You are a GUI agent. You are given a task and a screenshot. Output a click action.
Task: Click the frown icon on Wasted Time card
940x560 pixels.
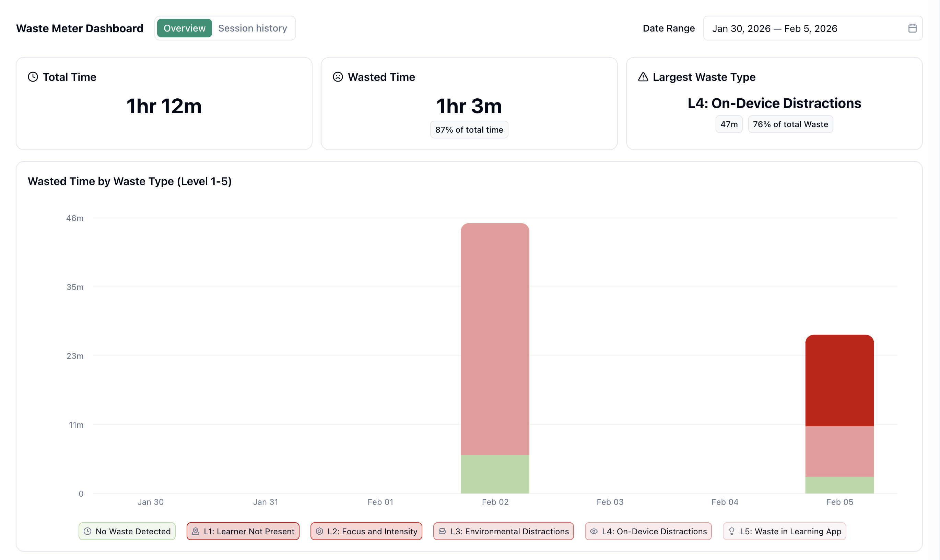pos(337,77)
